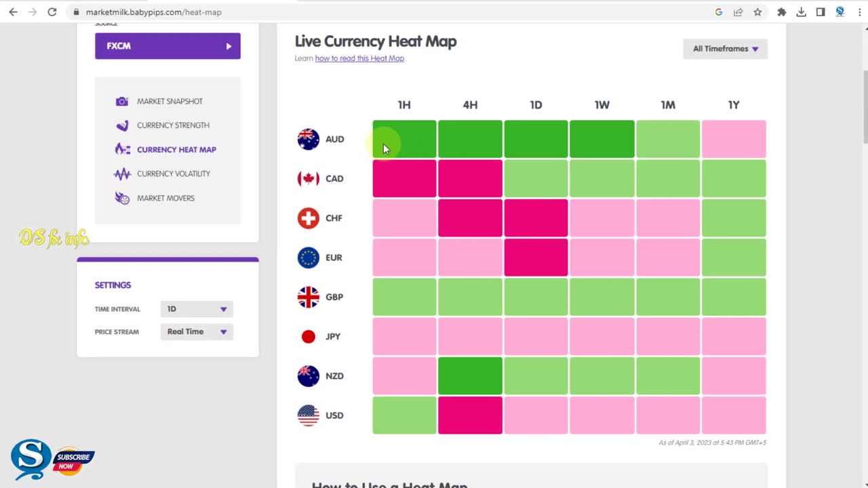Click the NZD 4H green cell
Image resolution: width=868 pixels, height=488 pixels.
[x=470, y=375]
